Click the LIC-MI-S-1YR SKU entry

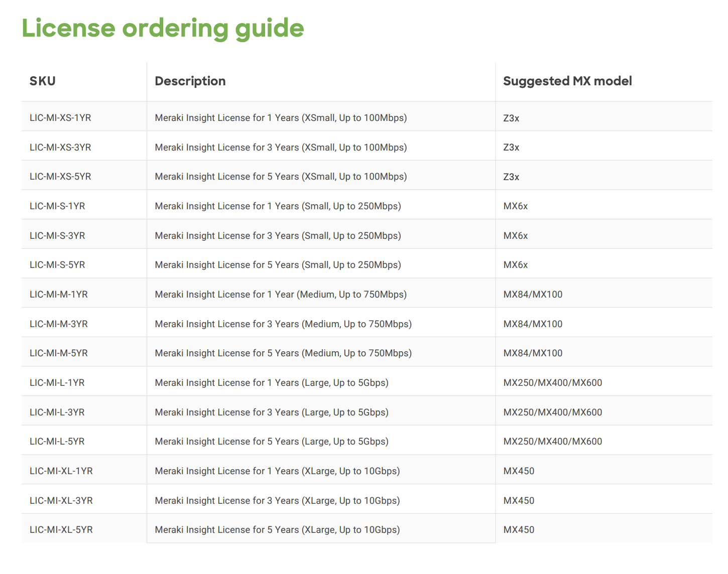point(57,206)
